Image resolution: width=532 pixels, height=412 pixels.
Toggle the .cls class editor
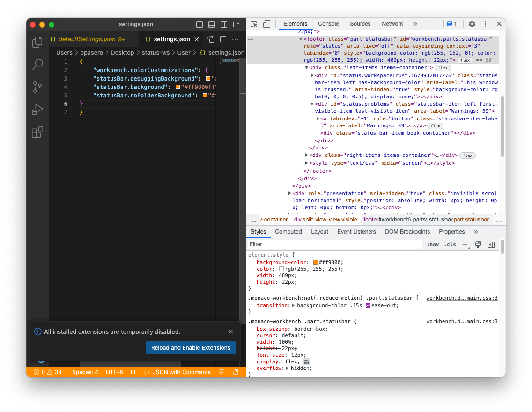(x=450, y=244)
